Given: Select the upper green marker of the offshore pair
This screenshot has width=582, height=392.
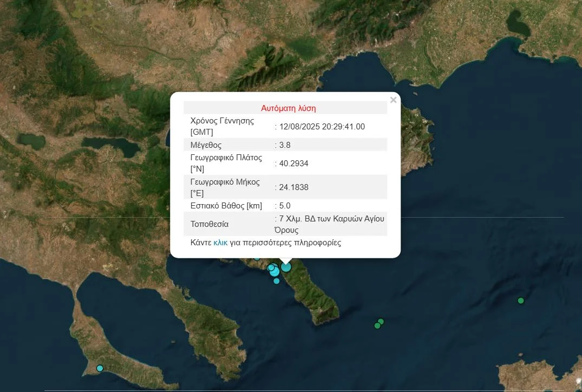Looking at the screenshot, I should coord(381,322).
